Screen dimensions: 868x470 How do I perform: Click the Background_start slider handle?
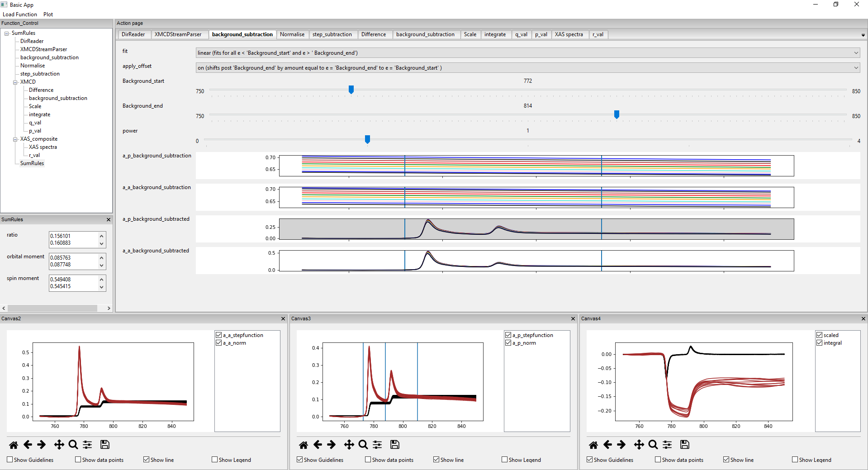(x=351, y=90)
